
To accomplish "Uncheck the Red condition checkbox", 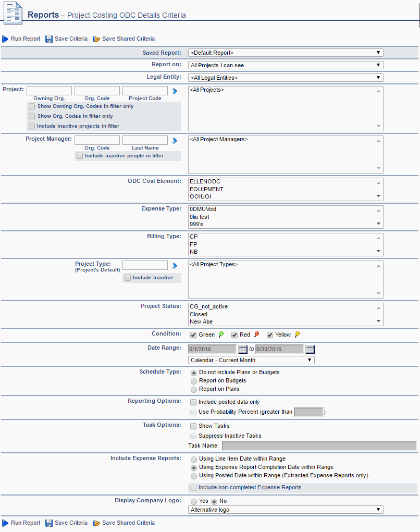I will point(234,335).
